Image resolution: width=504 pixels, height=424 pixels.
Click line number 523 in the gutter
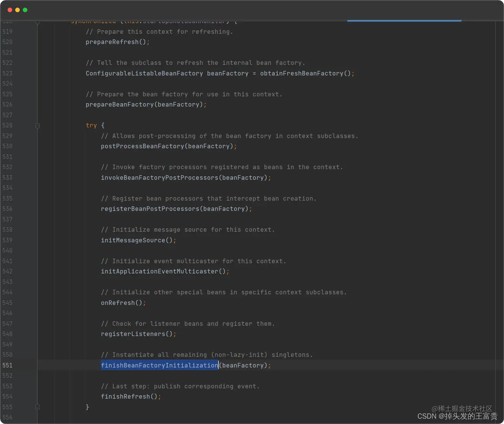(8, 74)
